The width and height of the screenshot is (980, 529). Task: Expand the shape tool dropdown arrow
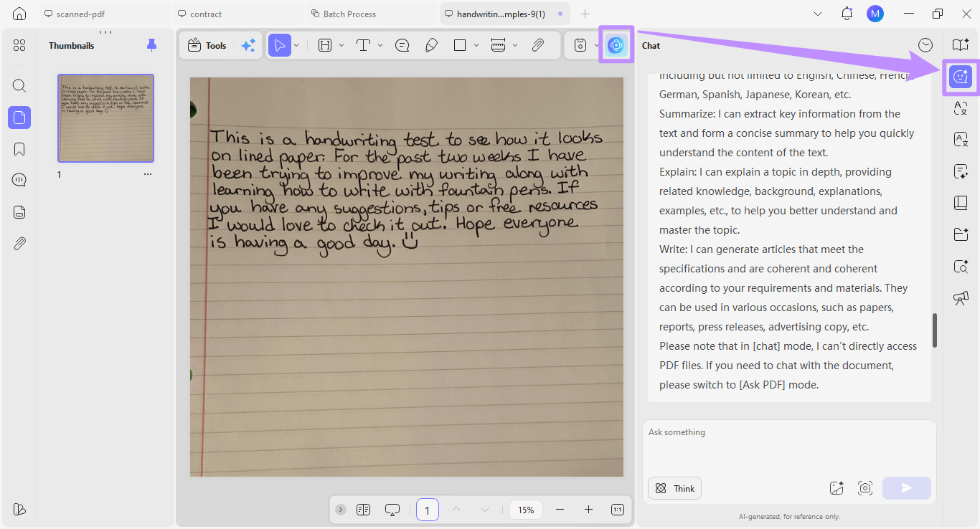[476, 45]
